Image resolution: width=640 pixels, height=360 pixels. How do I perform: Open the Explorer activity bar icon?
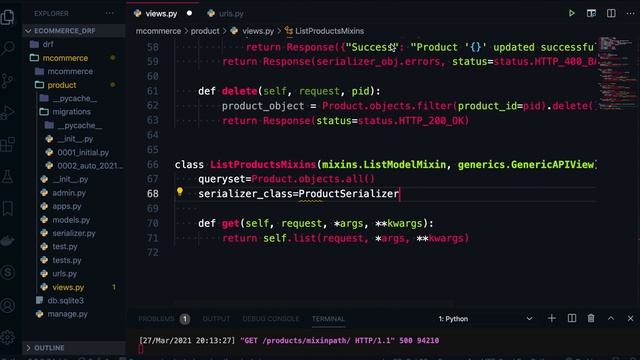click(7, 17)
